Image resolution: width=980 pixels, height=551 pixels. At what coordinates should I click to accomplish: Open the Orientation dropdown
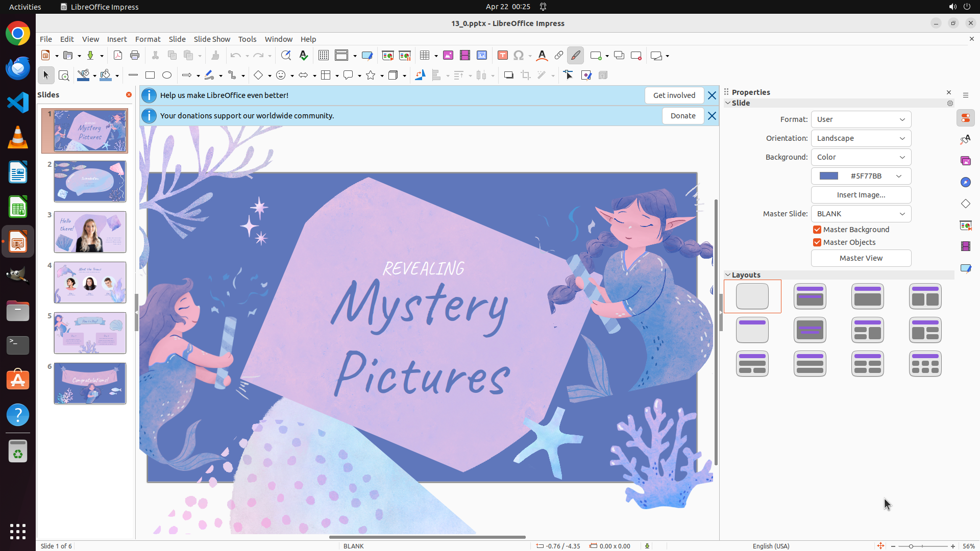point(861,138)
